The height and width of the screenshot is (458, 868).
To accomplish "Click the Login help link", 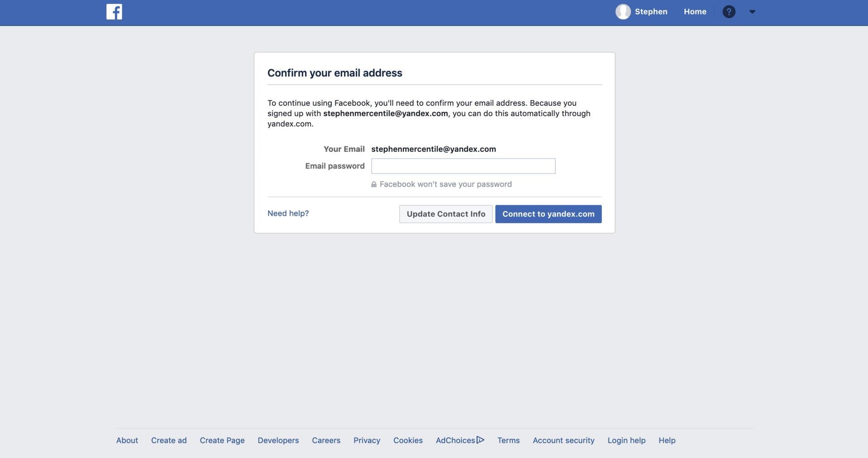I will (626, 440).
